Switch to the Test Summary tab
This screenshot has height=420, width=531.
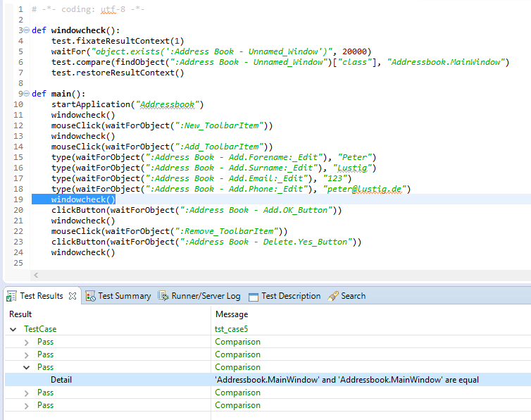(x=124, y=296)
